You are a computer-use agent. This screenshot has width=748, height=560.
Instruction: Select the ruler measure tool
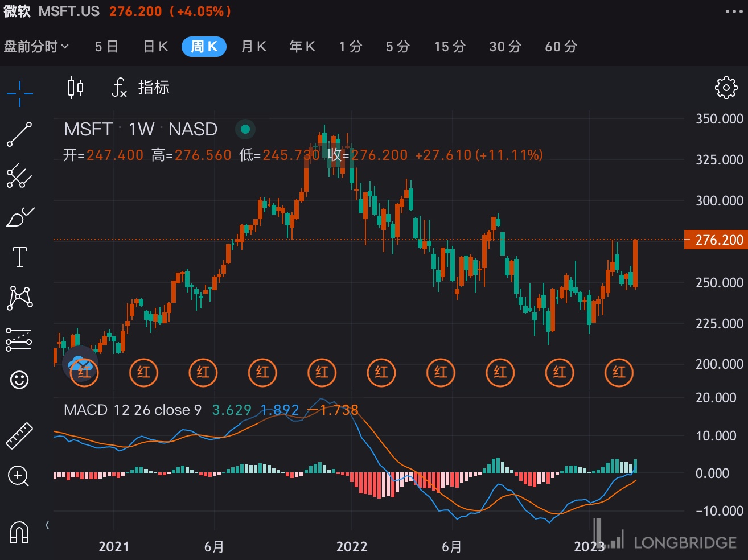click(19, 436)
